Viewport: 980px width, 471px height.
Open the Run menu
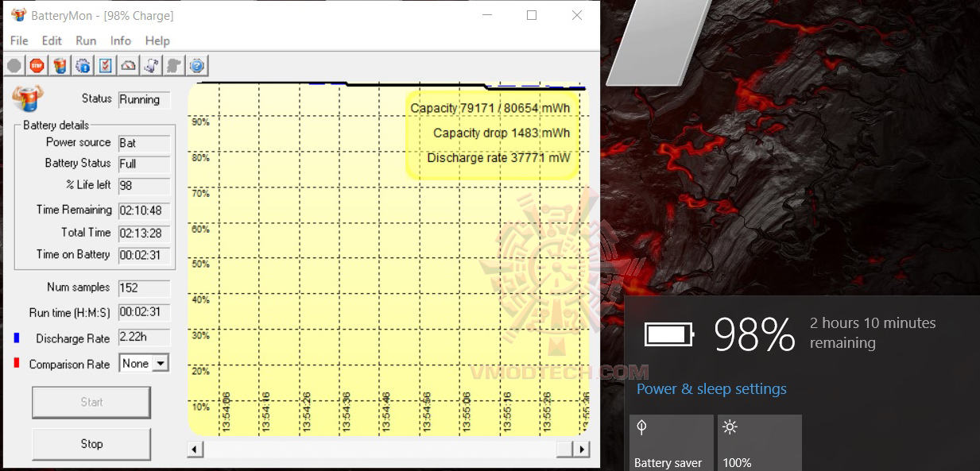84,41
